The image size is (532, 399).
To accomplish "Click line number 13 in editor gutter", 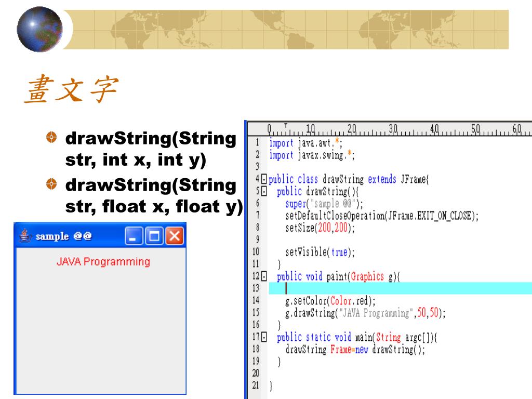I will (x=256, y=288).
